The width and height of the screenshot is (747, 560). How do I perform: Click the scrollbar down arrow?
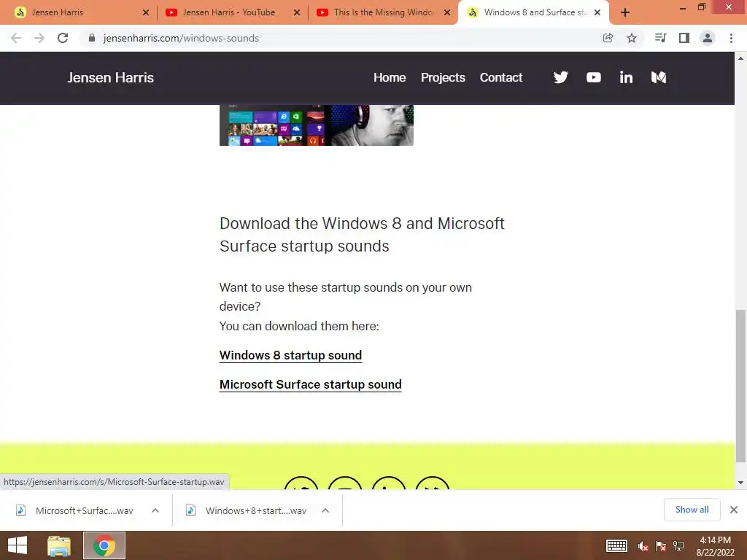pyautogui.click(x=740, y=483)
